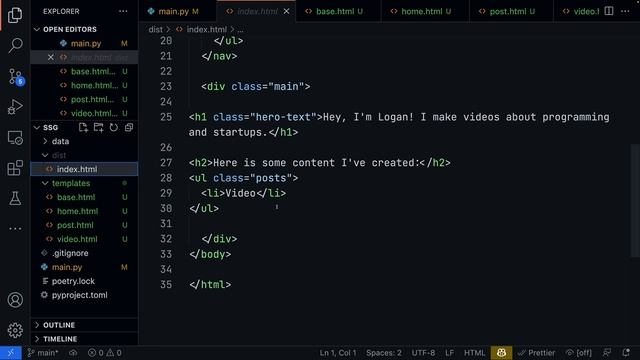This screenshot has height=360, width=640.
Task: Open the Manage gear menu
Action: tap(15, 330)
